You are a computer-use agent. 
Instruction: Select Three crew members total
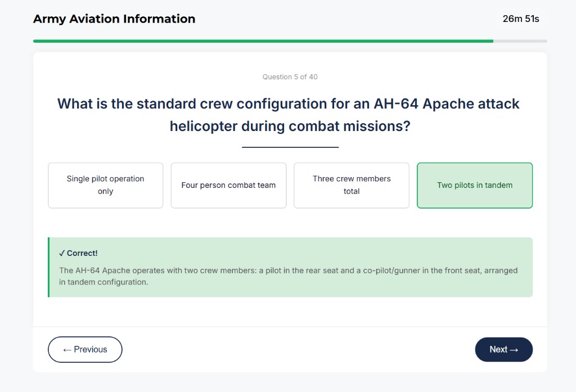click(351, 185)
